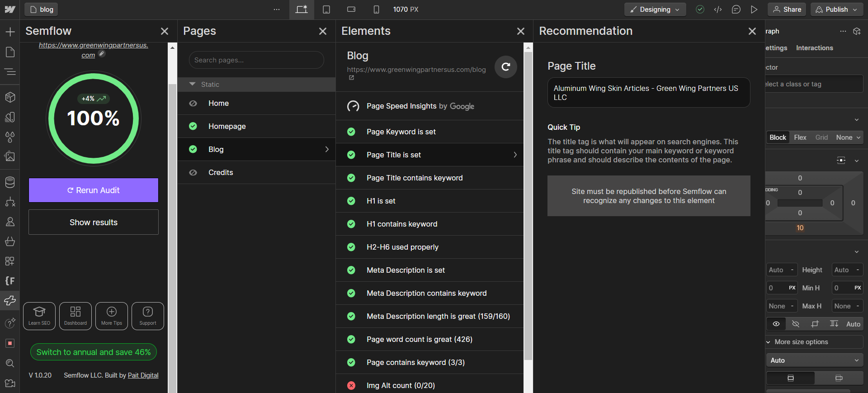868x393 pixels.
Task: Expand the Page Title is set row arrow
Action: (515, 155)
